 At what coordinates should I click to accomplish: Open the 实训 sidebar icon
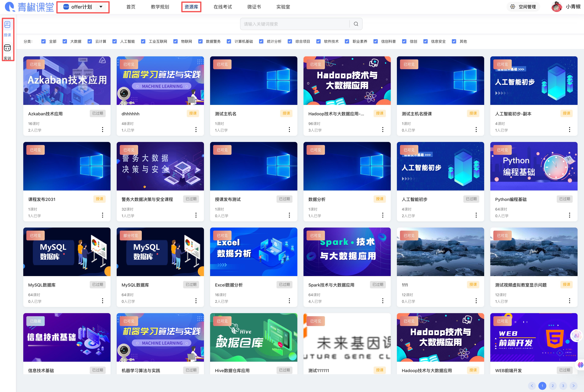7,48
